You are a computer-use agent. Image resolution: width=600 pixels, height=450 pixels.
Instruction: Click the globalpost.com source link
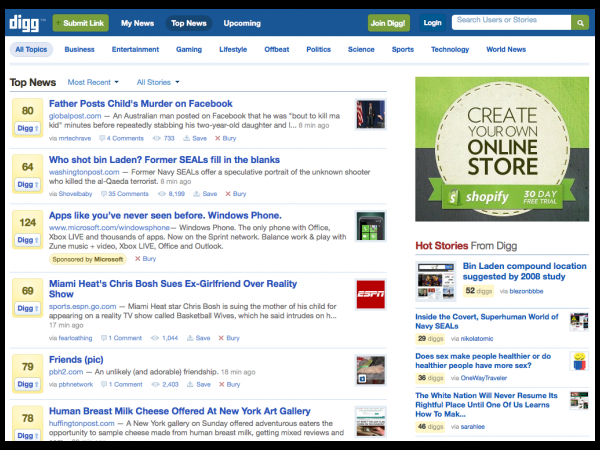tap(75, 116)
